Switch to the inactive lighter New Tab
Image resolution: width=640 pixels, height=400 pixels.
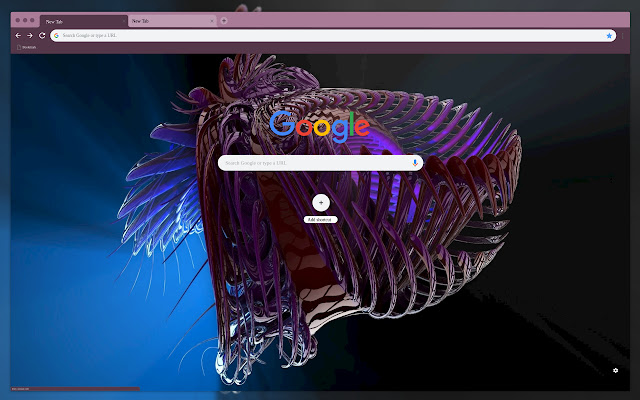point(172,21)
